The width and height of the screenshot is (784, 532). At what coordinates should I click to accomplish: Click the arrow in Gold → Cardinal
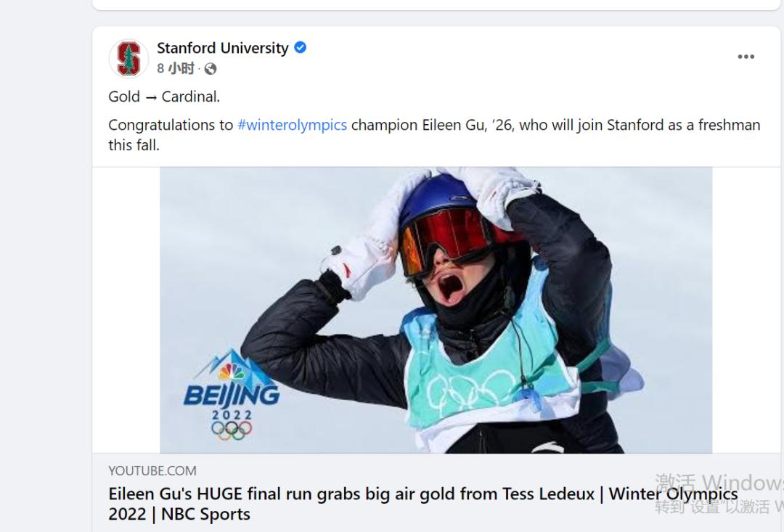pos(151,97)
